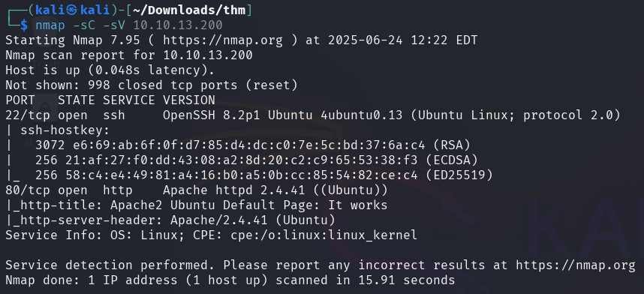This screenshot has height=294, width=644.
Task: Click the http-title Apache2 Default Page text
Action: coord(197,205)
